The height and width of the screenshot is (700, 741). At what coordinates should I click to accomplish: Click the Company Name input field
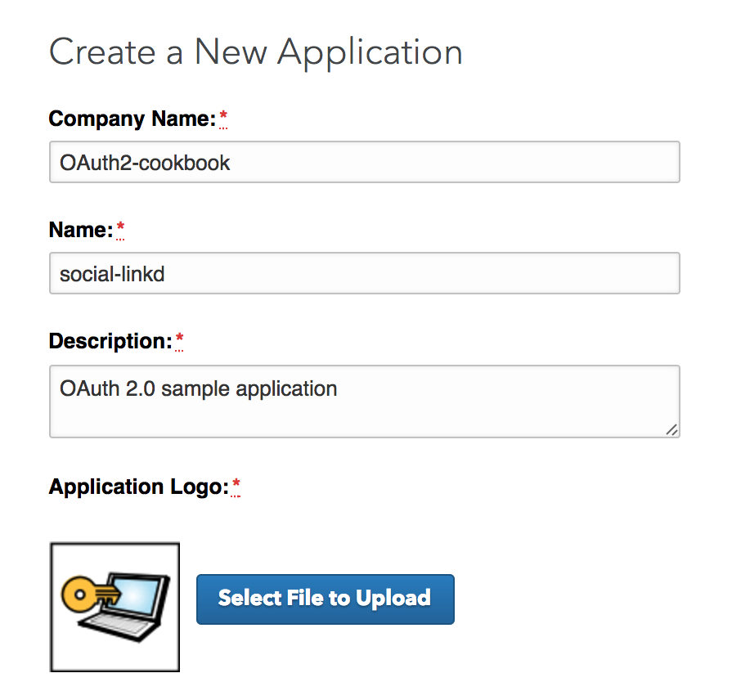tap(364, 162)
